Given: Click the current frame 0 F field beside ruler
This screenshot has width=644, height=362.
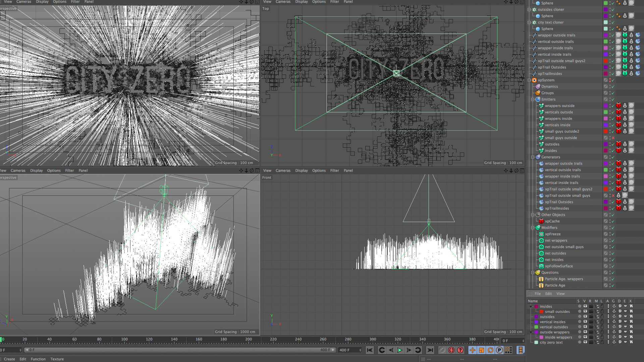Looking at the screenshot, I should [513, 341].
